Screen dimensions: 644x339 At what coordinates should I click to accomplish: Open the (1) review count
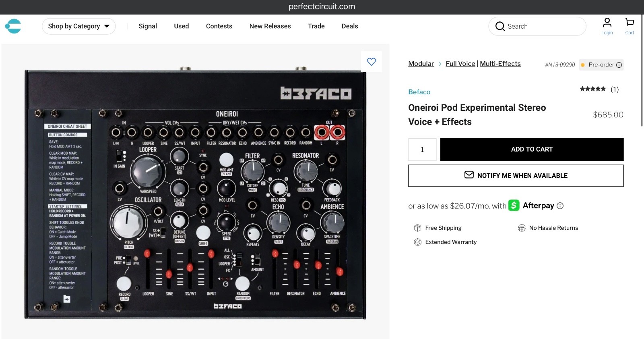[615, 89]
